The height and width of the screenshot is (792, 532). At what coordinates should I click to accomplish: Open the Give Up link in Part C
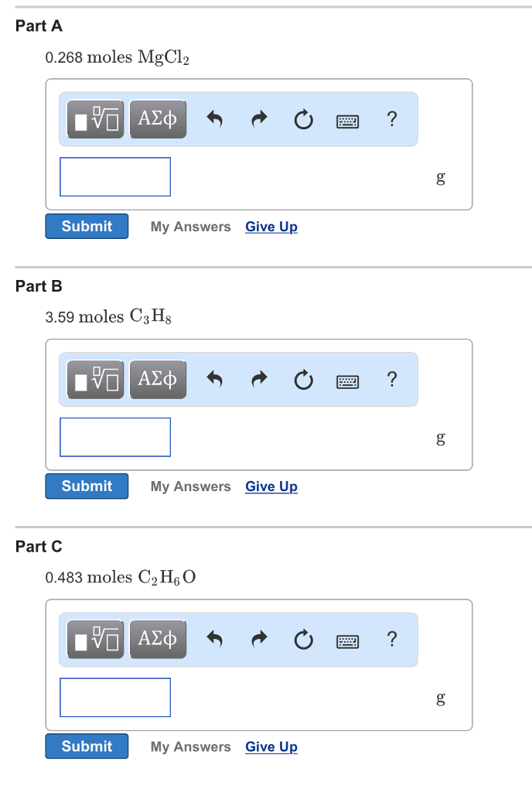pyautogui.click(x=271, y=746)
